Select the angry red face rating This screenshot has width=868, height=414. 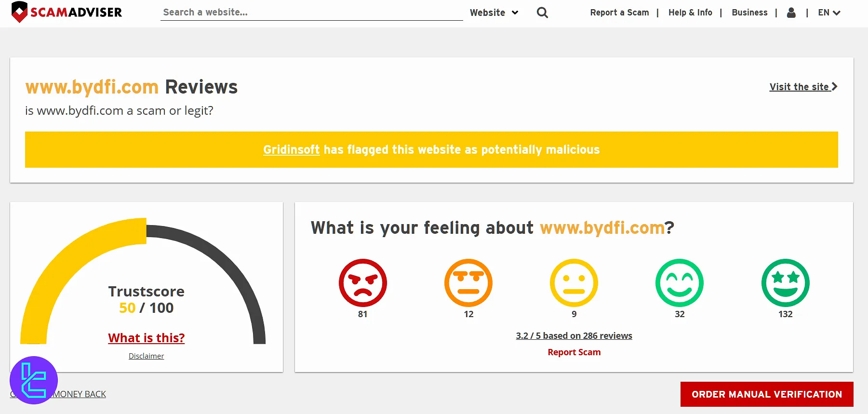pos(363,283)
